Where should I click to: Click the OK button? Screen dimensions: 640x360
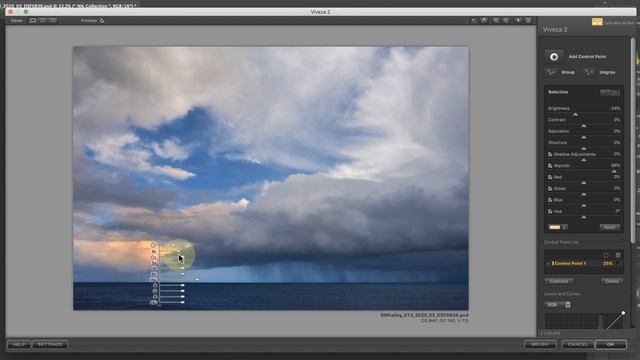tap(611, 345)
